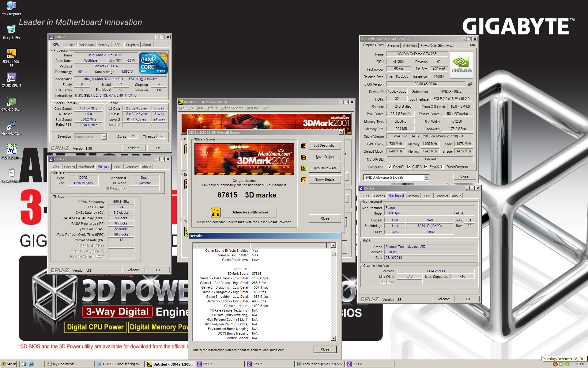The image size is (588, 368).
Task: Open Help menu in 3DMark2001 SE
Action: (266, 108)
